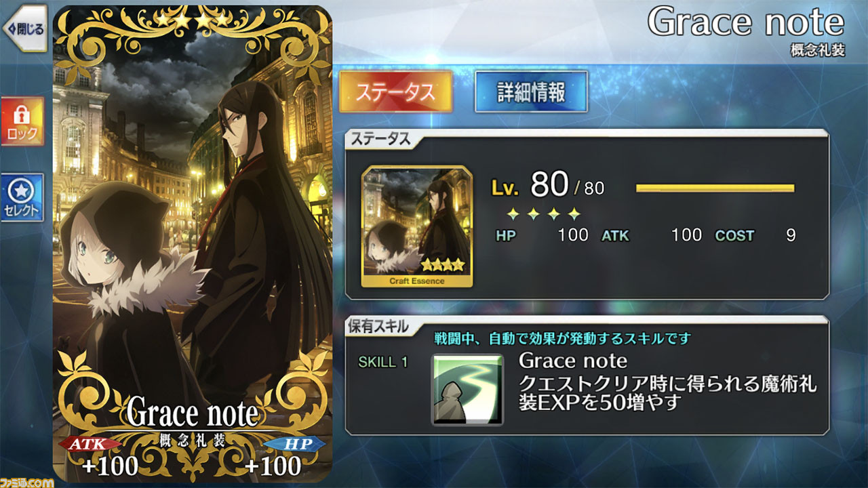Click the gold stars atop the card
The width and height of the screenshot is (868, 488).
coord(193,20)
